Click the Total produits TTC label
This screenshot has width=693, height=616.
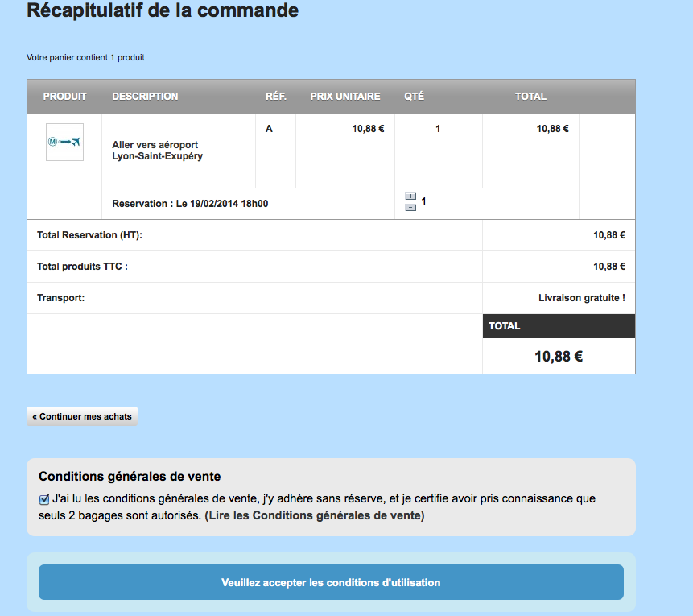click(82, 267)
